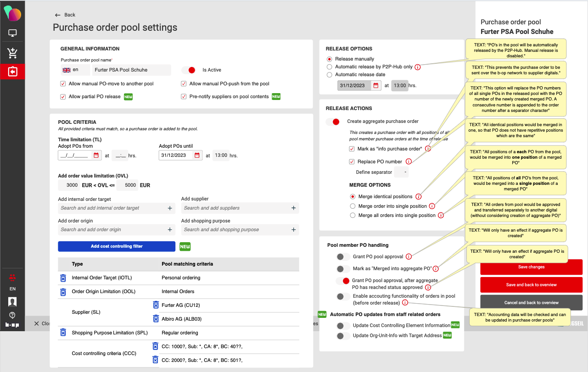Uncheck Allow partial PO release
Image resolution: width=588 pixels, height=372 pixels.
point(63,97)
